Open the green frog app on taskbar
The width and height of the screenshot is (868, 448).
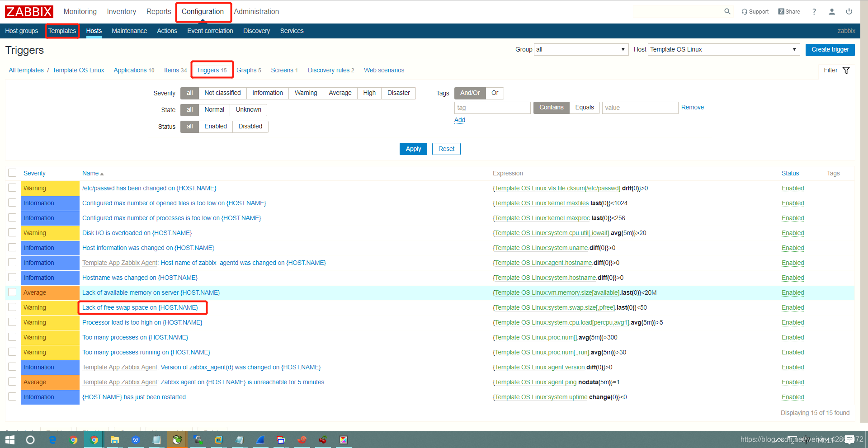pyautogui.click(x=177, y=440)
